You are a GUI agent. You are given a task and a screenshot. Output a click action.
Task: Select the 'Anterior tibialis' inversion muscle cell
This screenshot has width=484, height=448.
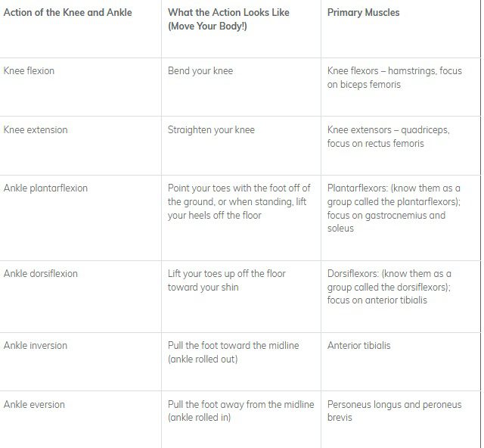click(x=359, y=346)
